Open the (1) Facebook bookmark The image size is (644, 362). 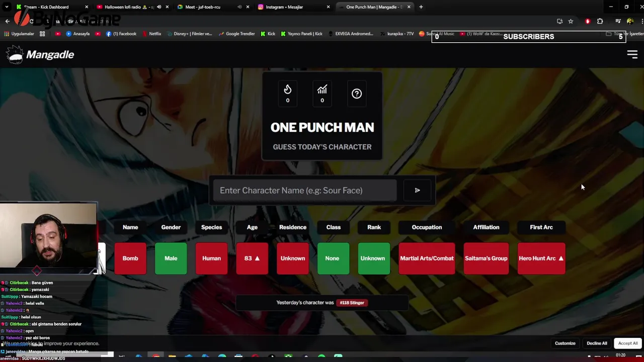click(x=121, y=34)
